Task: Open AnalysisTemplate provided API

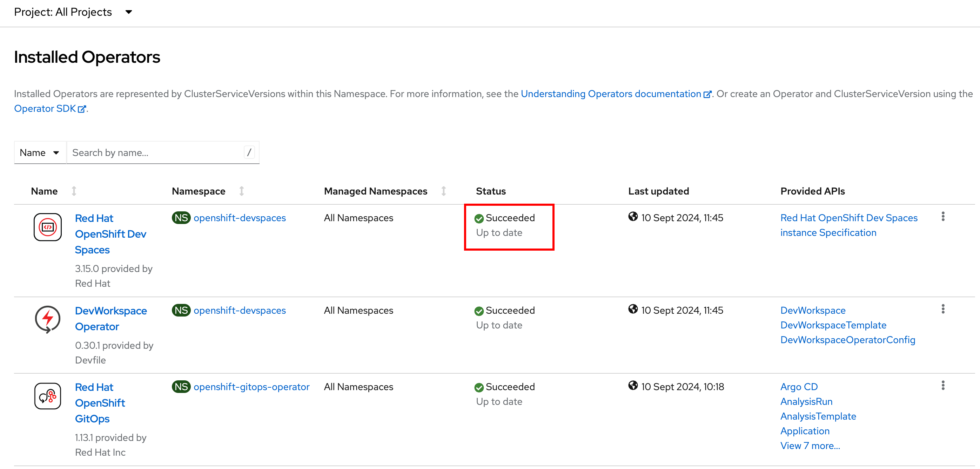Action: [x=818, y=416]
